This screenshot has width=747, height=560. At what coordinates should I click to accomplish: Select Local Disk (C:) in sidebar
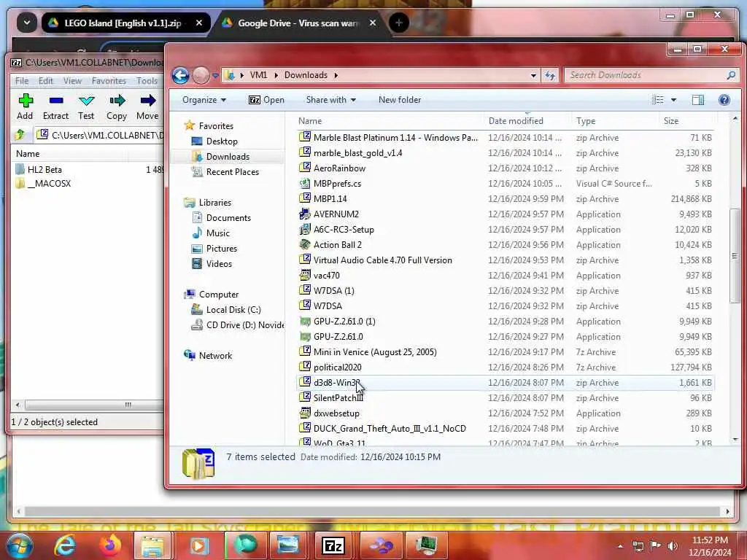click(x=233, y=309)
